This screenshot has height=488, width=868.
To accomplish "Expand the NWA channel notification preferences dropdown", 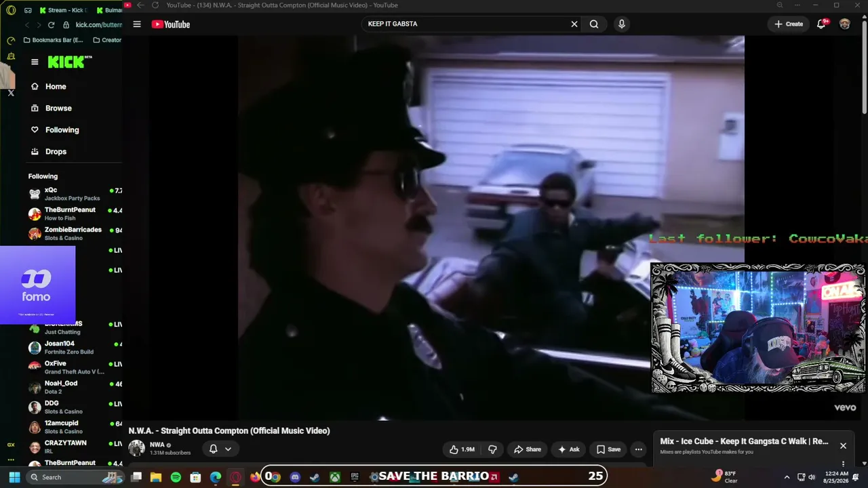I will pyautogui.click(x=220, y=449).
